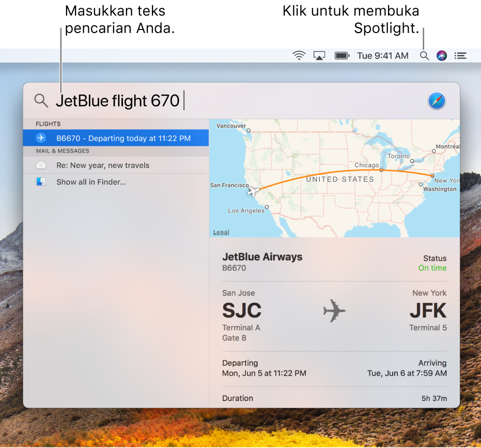Click the FLIGHTS section header
This screenshot has height=448, width=481.
pyautogui.click(x=48, y=124)
